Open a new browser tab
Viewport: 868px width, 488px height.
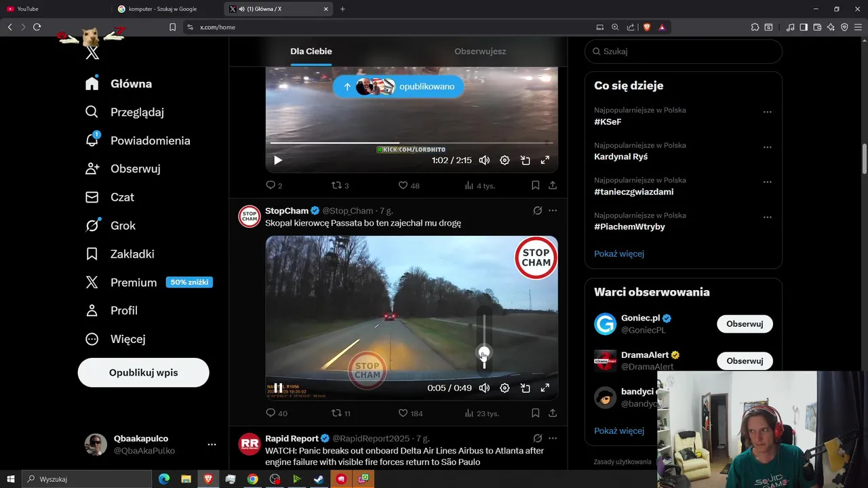pyautogui.click(x=342, y=9)
